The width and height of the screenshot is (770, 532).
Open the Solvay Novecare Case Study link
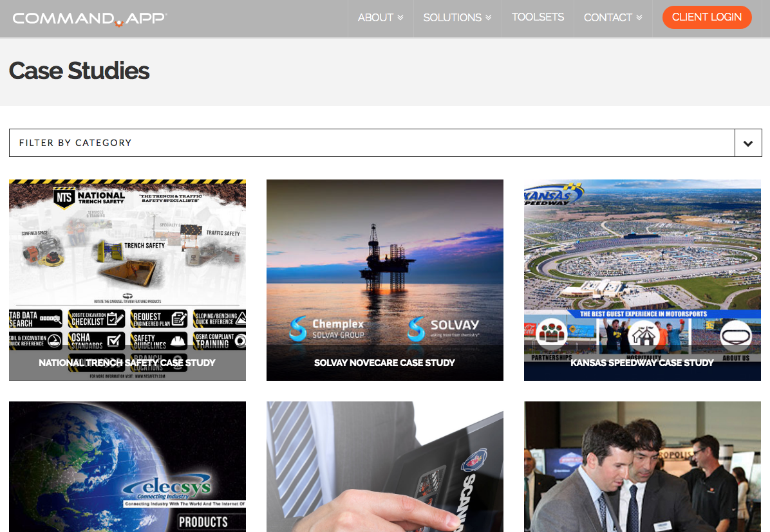coord(384,363)
